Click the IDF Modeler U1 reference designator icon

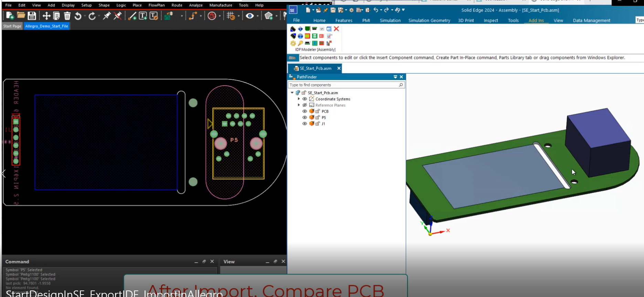(322, 29)
